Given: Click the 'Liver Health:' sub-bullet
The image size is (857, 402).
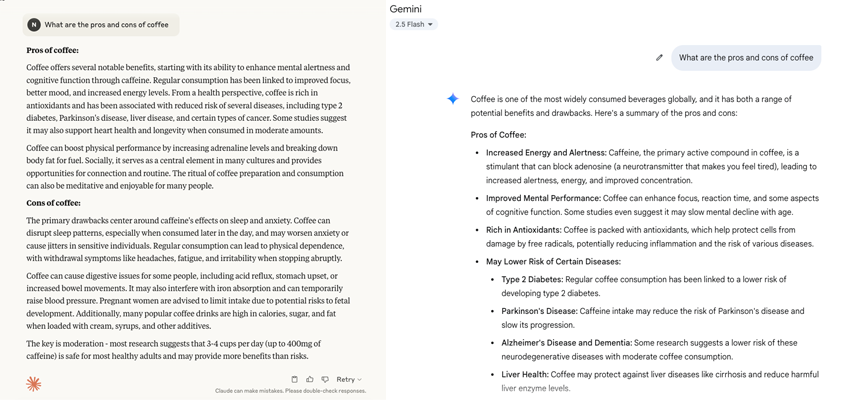Looking at the screenshot, I should pos(525,375).
